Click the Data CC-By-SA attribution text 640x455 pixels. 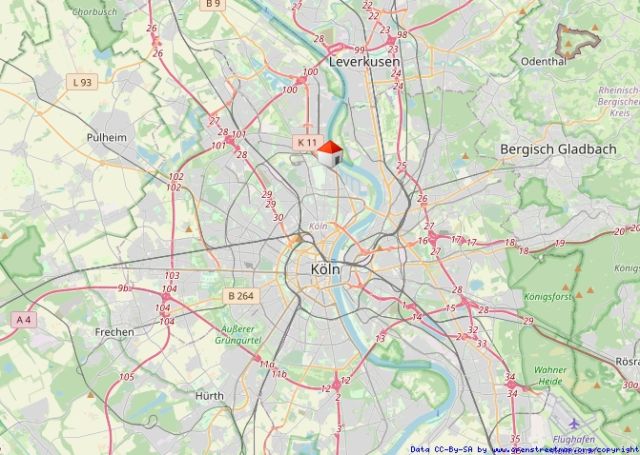coord(441,450)
